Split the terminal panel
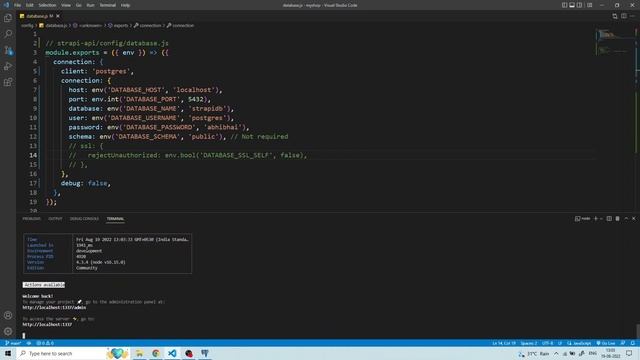Image resolution: width=640 pixels, height=360 pixels. [x=609, y=219]
